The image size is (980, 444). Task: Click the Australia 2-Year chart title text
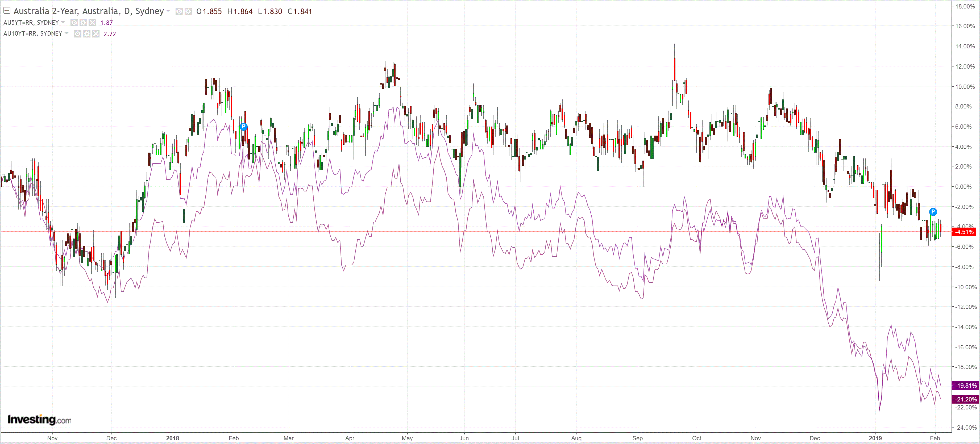pos(89,11)
